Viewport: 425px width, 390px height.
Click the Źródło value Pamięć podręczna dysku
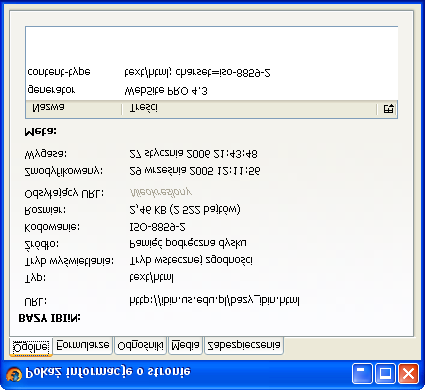pyautogui.click(x=188, y=243)
